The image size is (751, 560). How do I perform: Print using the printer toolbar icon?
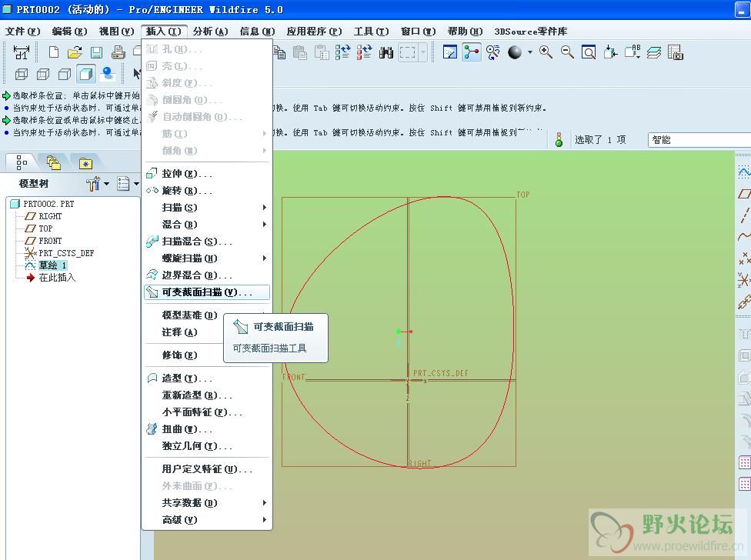(118, 52)
